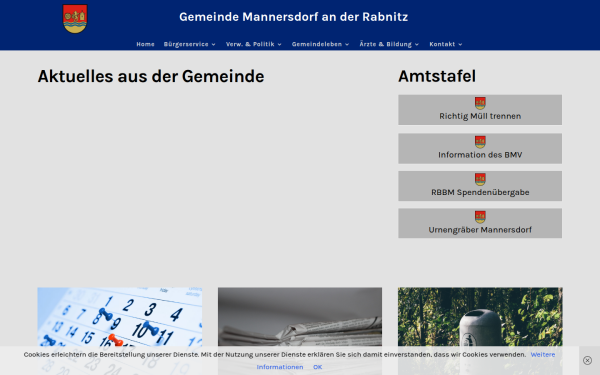This screenshot has width=600, height=375.
Task: Select the Kontakt menu item
Action: coord(442,44)
